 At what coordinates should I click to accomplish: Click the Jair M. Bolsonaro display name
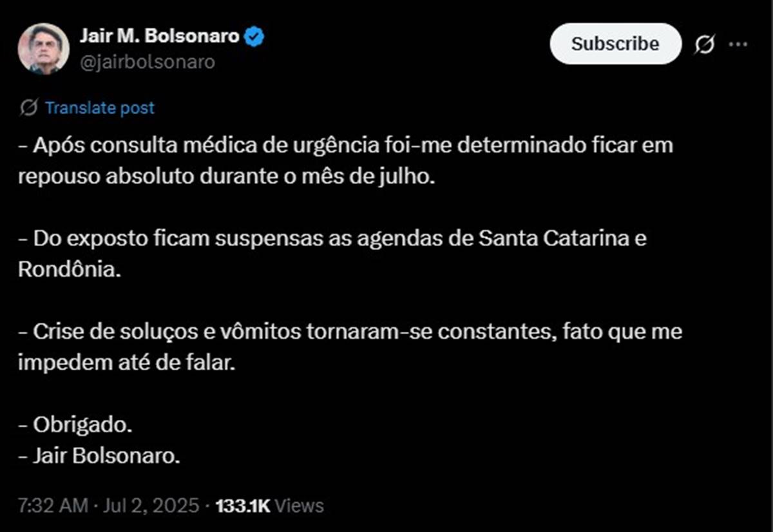(160, 36)
